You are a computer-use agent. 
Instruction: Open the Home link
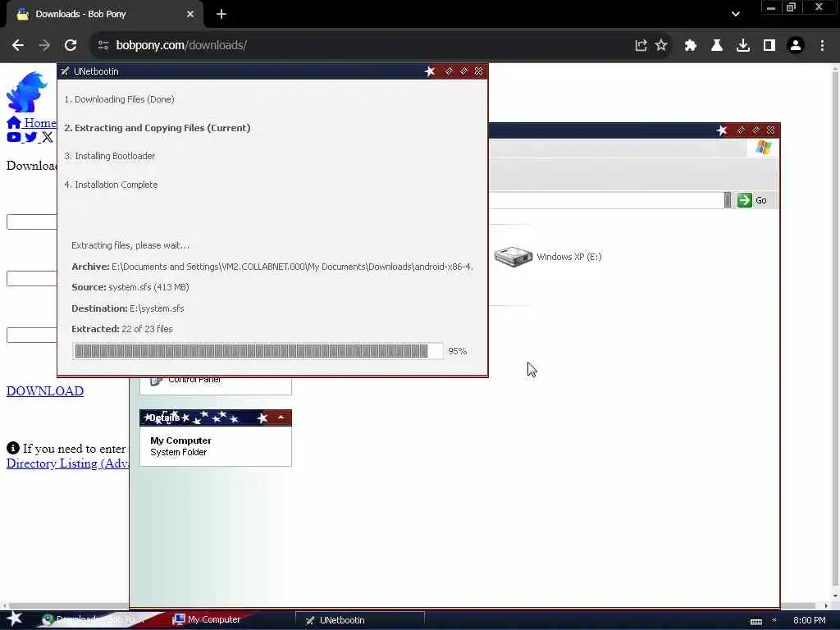pos(32,123)
